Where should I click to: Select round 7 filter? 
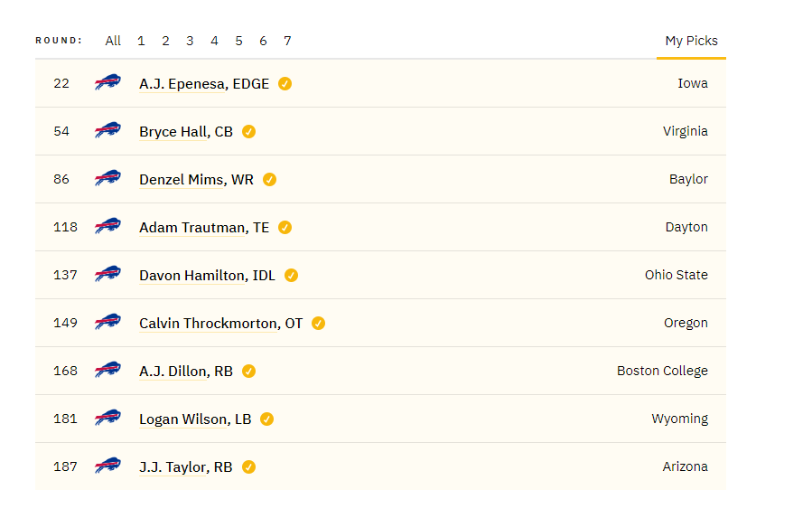point(287,41)
